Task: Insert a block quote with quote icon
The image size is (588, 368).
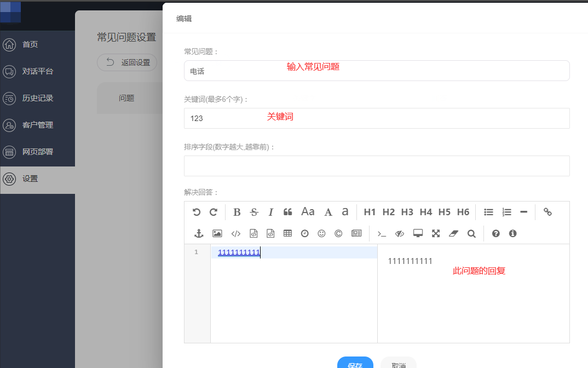Action: [x=287, y=212]
